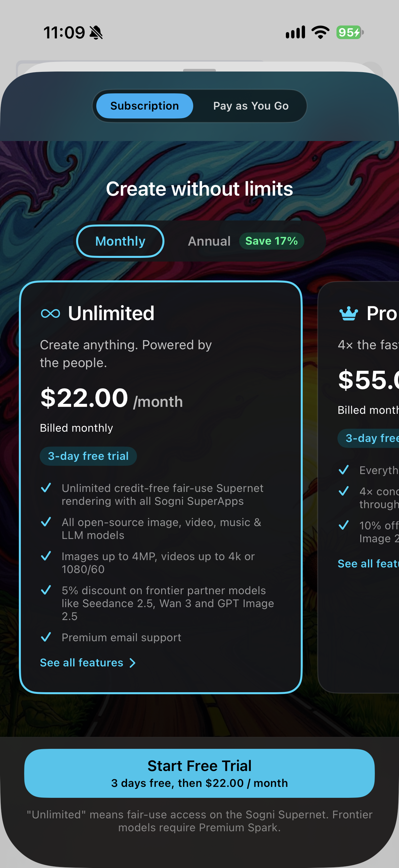Expand See all features chevron on Unlimited

[132, 663]
